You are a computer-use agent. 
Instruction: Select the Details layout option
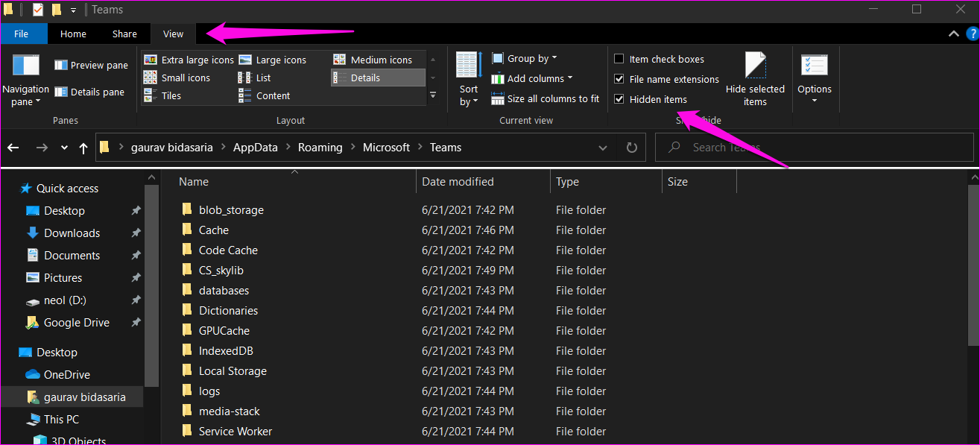pos(378,78)
